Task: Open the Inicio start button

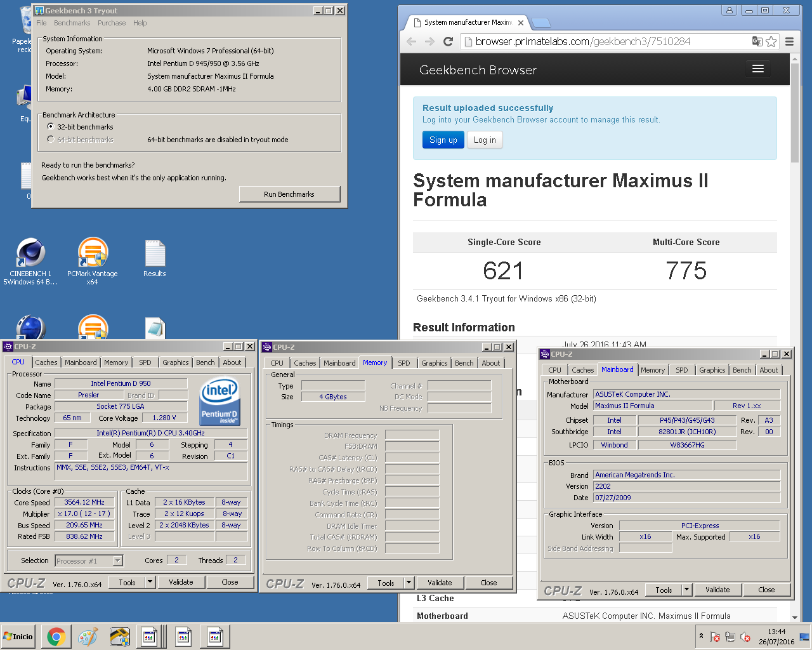Action: (18, 637)
